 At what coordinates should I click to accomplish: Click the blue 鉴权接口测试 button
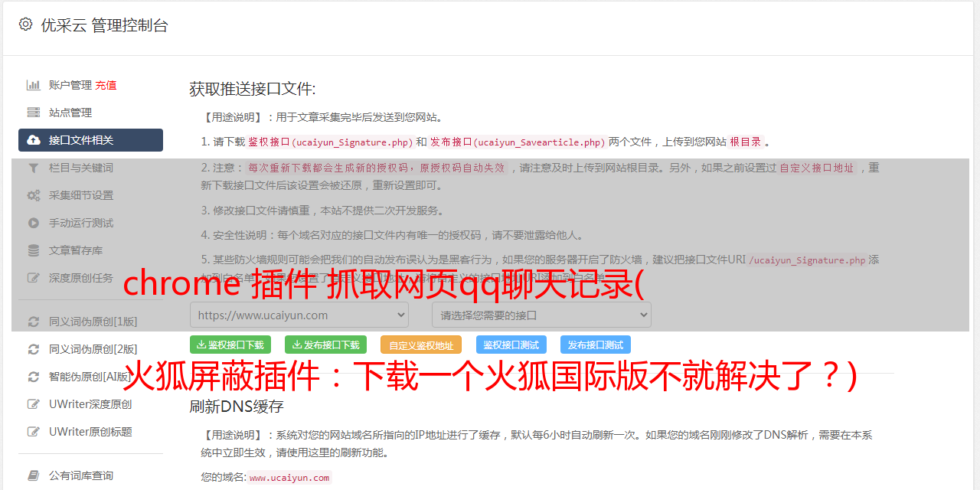point(511,345)
